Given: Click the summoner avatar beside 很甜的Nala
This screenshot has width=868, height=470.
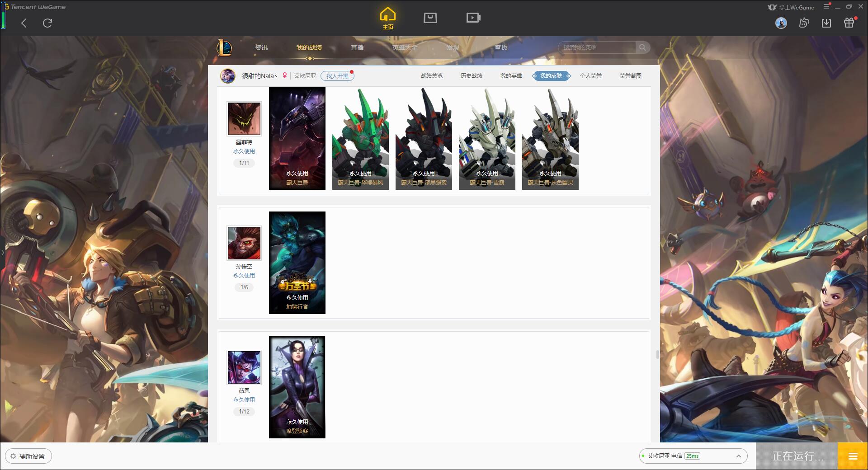Looking at the screenshot, I should click(228, 76).
